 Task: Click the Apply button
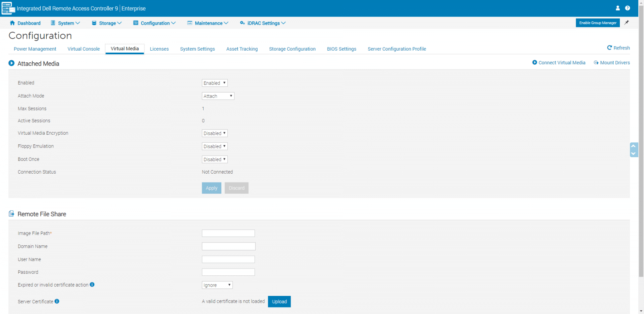pyautogui.click(x=212, y=188)
